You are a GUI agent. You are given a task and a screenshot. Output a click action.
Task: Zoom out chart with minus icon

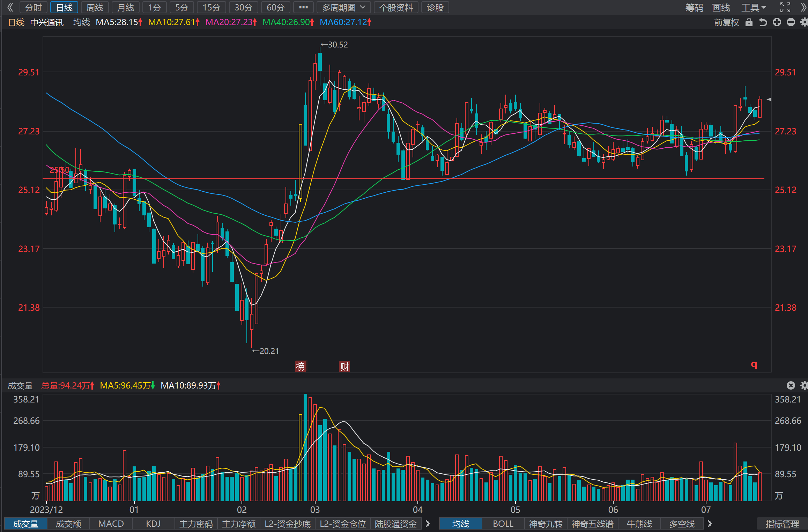click(791, 22)
